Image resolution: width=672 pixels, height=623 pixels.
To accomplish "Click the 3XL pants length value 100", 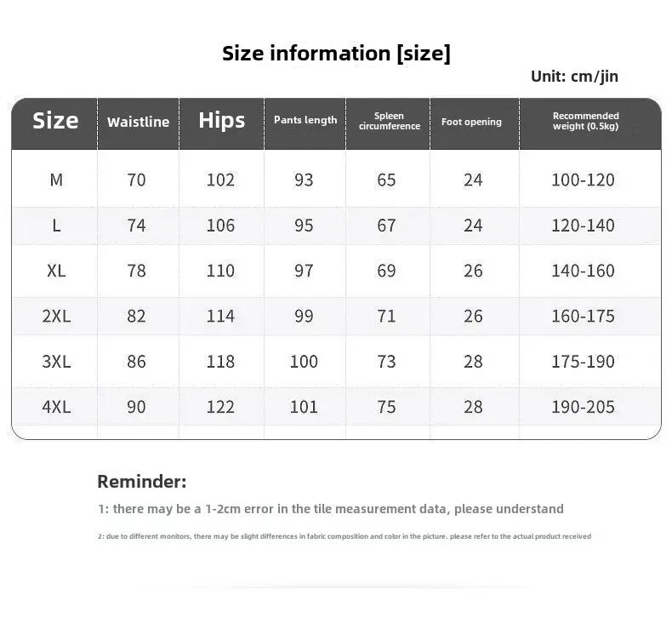I will coord(304,362).
